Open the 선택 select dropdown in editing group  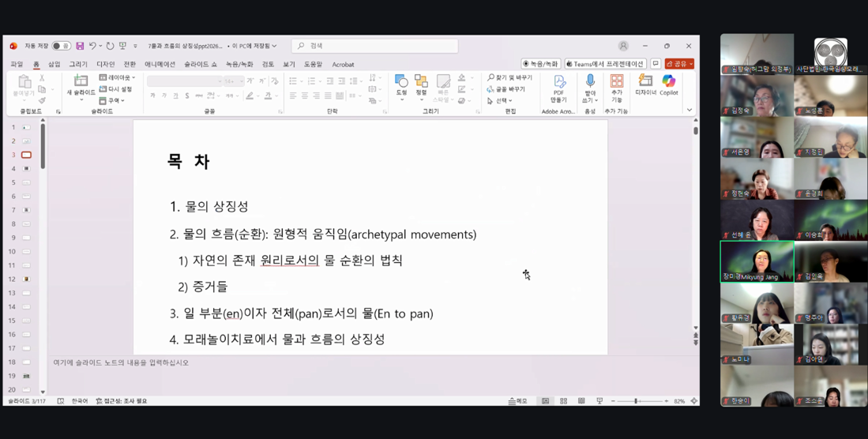tap(499, 101)
